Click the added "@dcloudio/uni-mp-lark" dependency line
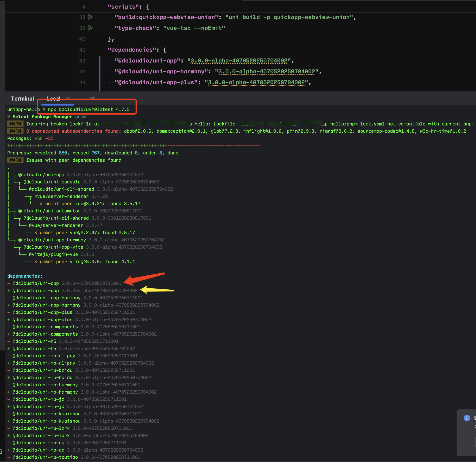476x462 pixels. (x=78, y=436)
